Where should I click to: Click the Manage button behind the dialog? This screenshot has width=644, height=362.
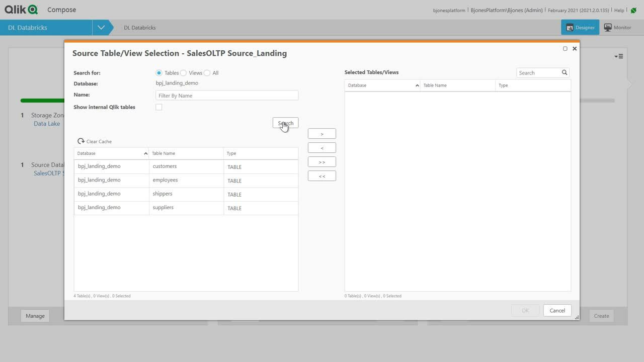pyautogui.click(x=35, y=316)
